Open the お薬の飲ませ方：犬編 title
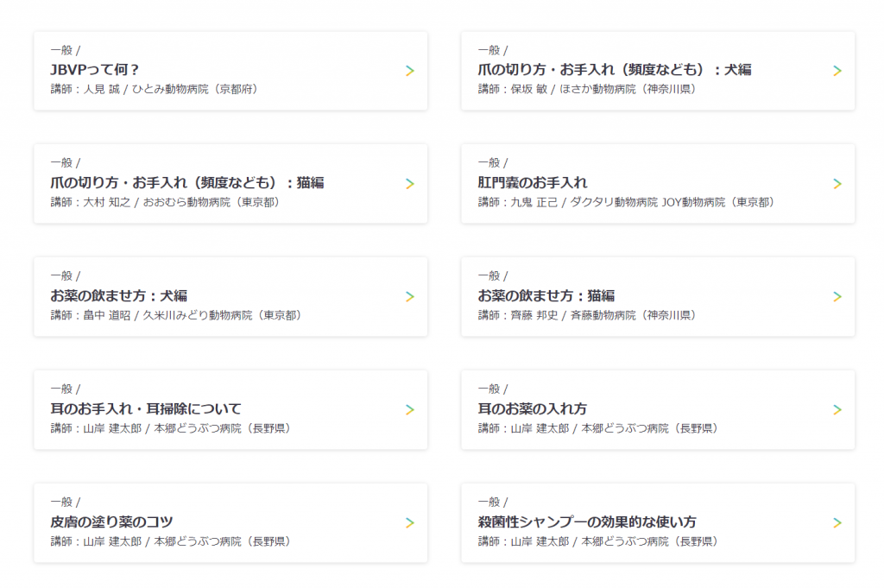Viewport: 884px width, 588px height. click(119, 296)
